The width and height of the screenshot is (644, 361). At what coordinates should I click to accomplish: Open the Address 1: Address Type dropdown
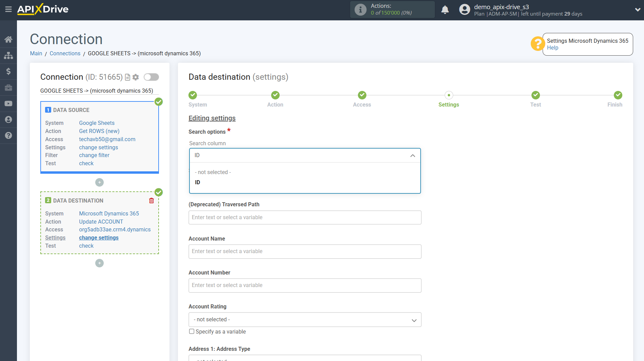(305, 358)
